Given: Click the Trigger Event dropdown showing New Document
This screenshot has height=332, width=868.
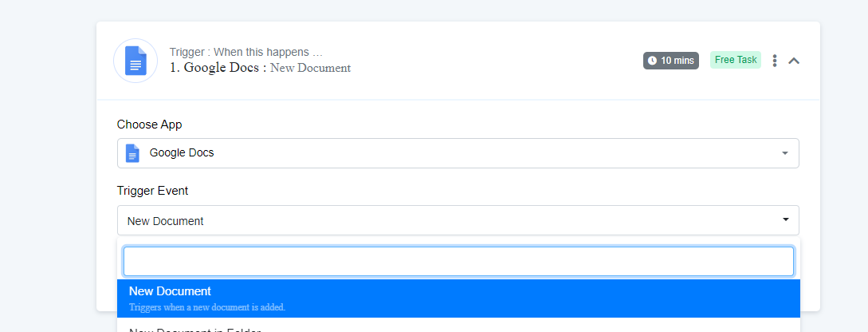Looking at the screenshot, I should [458, 220].
